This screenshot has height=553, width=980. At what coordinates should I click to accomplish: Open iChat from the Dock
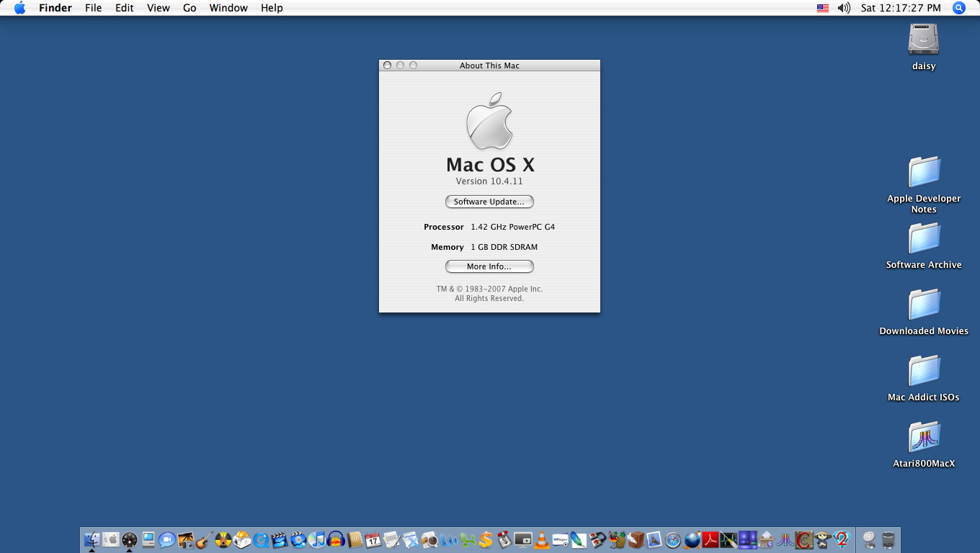point(167,539)
